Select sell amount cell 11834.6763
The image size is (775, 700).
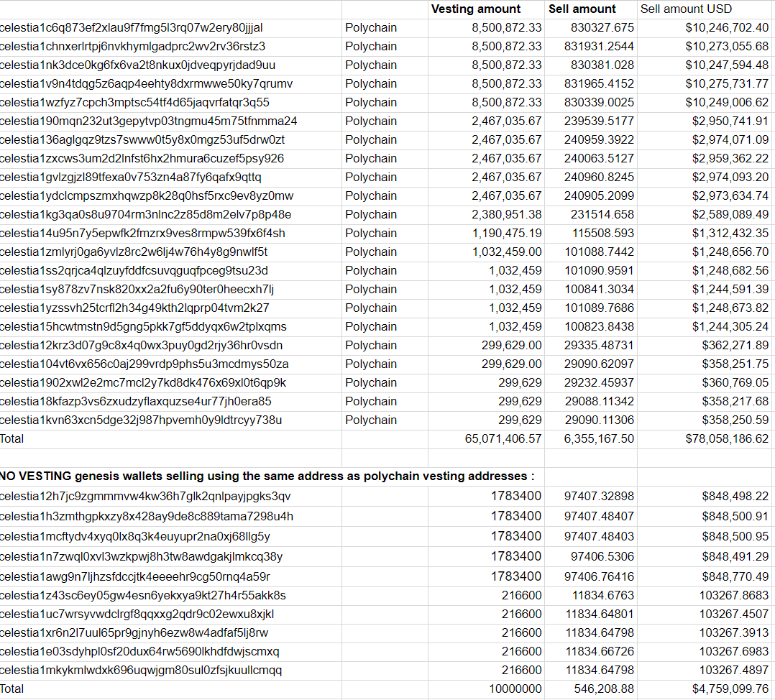[x=602, y=596]
